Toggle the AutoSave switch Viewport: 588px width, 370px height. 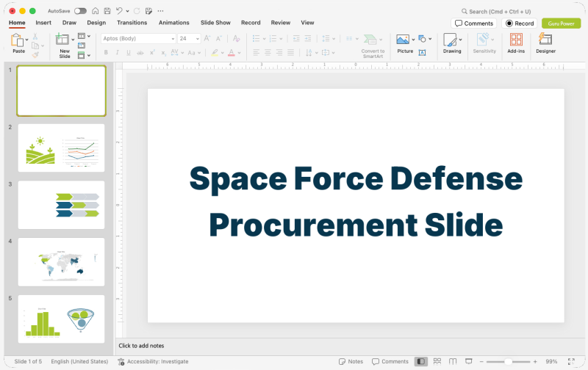pyautogui.click(x=80, y=11)
